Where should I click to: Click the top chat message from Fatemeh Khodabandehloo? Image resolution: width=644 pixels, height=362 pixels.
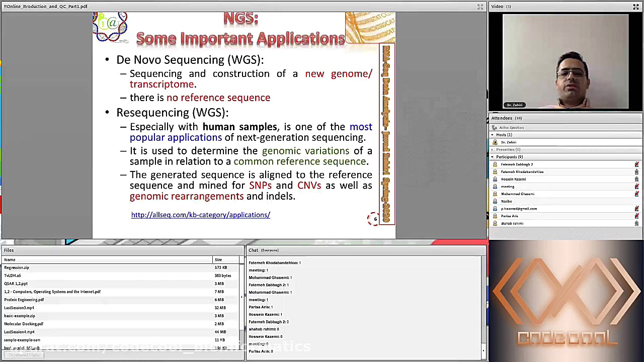click(x=275, y=263)
